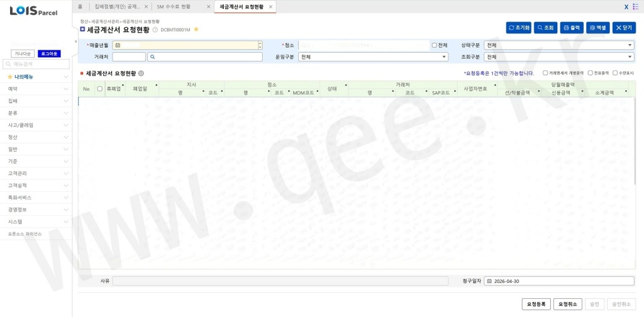Click the 메뉴검색 input field
644x317 pixels.
[36, 64]
